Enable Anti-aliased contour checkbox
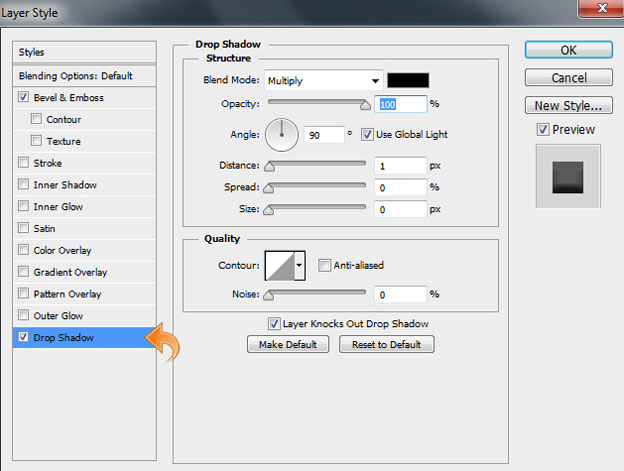 [324, 266]
